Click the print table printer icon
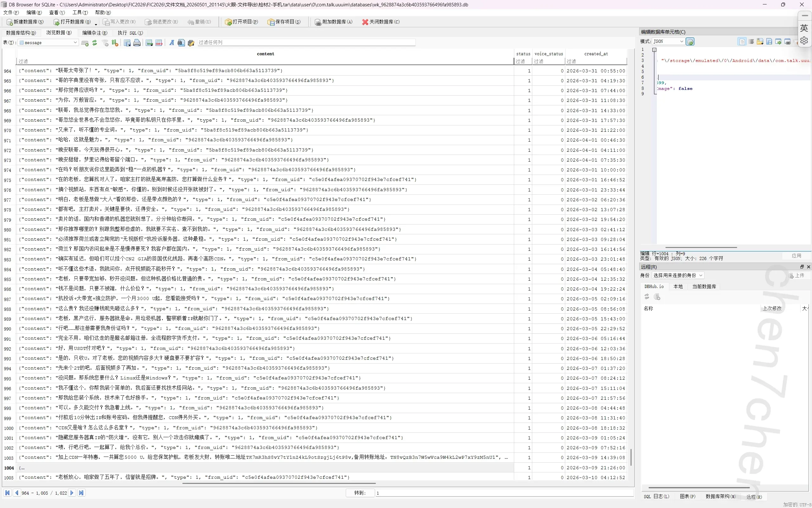This screenshot has width=812, height=508. pyautogui.click(x=137, y=43)
